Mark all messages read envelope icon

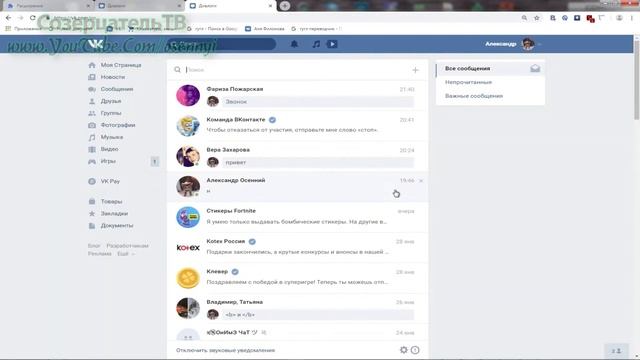[x=535, y=69]
